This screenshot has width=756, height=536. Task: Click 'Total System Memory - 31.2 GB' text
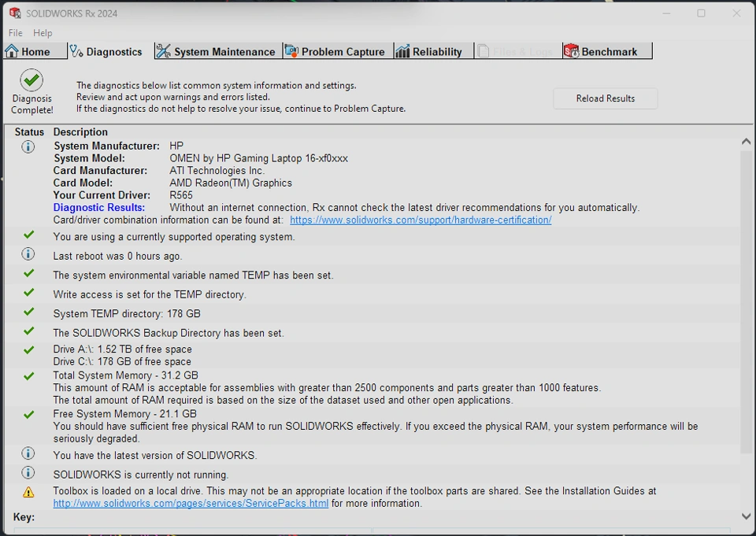tap(125, 375)
